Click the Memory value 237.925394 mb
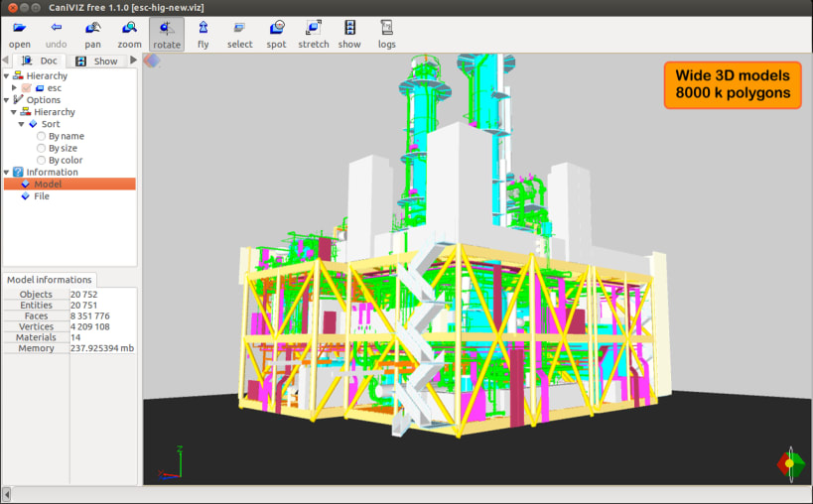813x504 pixels. pyautogui.click(x=102, y=348)
